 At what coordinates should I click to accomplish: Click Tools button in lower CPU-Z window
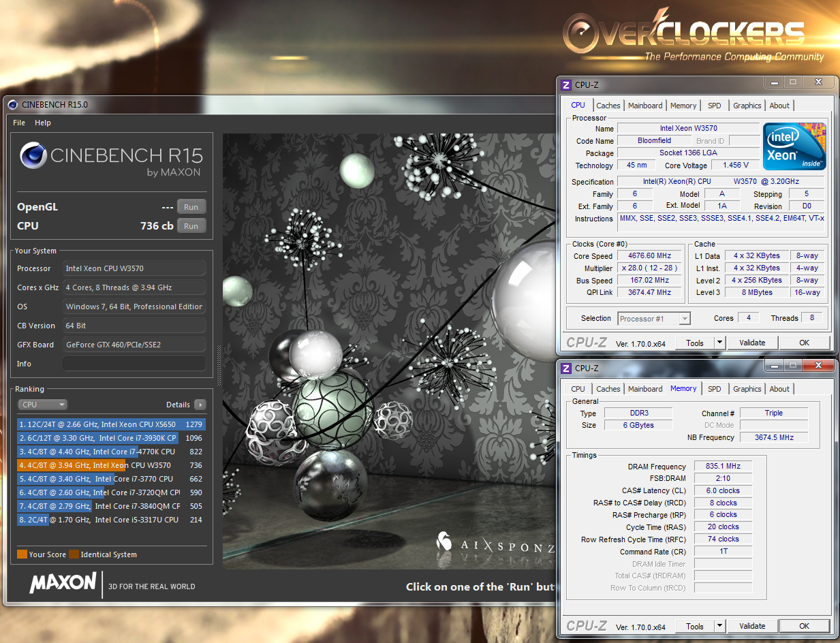[x=695, y=626]
